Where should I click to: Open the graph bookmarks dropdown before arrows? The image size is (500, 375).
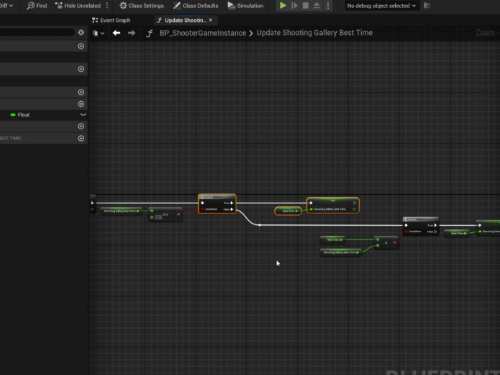(x=98, y=33)
